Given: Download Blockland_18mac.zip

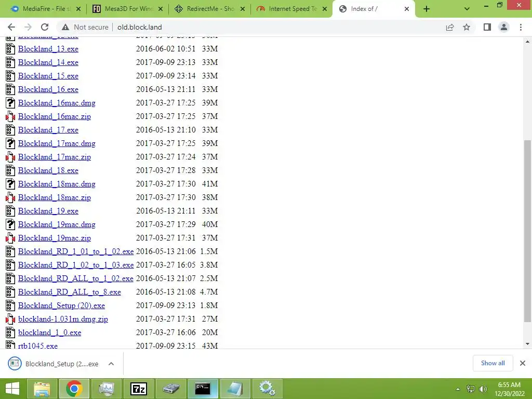Looking at the screenshot, I should coord(55,197).
